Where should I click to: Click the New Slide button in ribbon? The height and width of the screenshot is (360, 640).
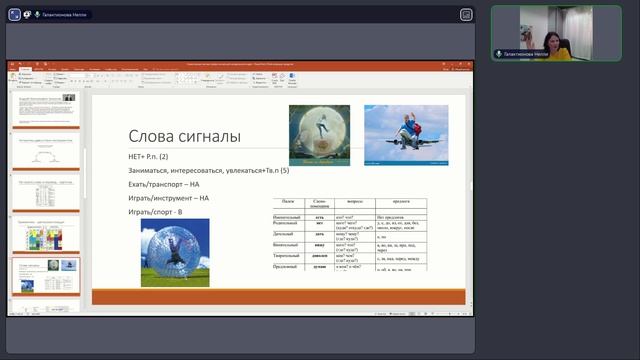49,78
